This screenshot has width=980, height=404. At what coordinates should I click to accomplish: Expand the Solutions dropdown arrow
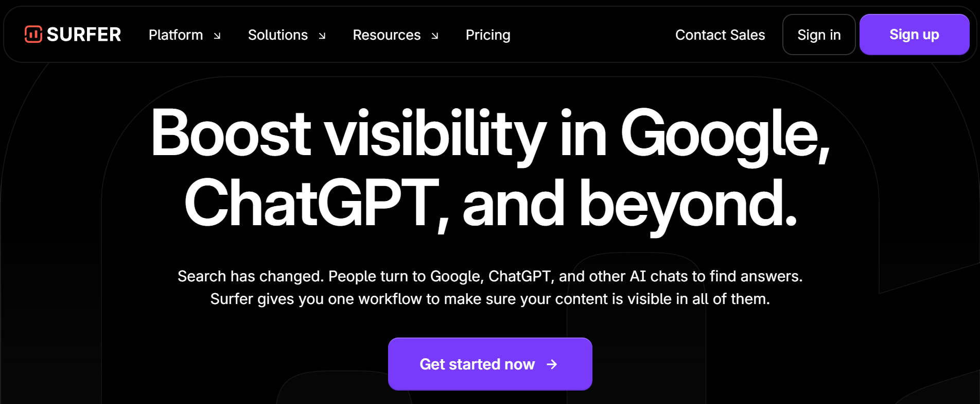[322, 36]
